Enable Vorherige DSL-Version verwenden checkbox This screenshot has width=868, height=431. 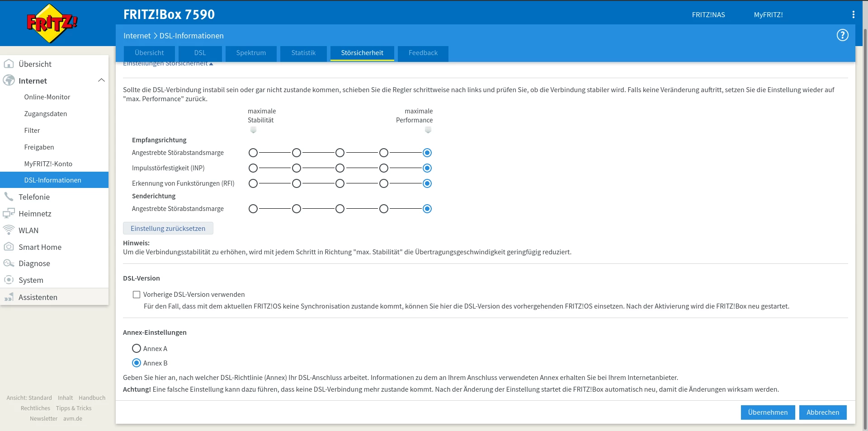(x=137, y=295)
